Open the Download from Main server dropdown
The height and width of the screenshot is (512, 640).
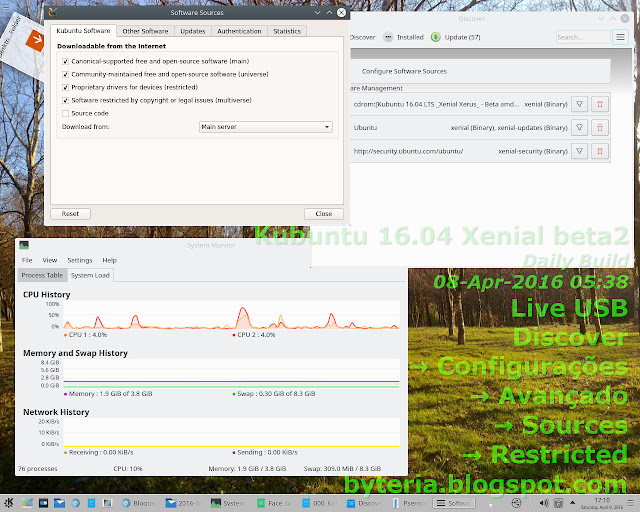coord(266,127)
